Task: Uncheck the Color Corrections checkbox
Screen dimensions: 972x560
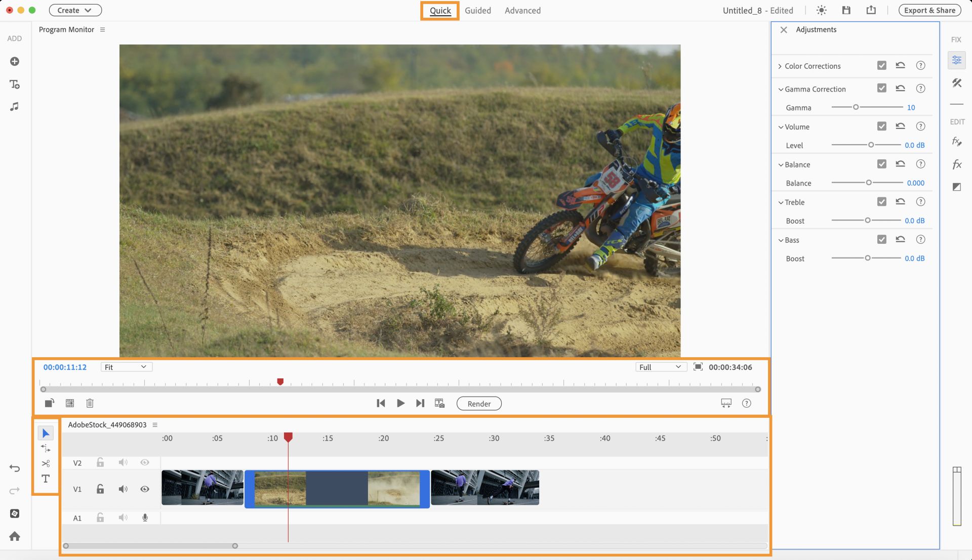Action: (x=881, y=65)
